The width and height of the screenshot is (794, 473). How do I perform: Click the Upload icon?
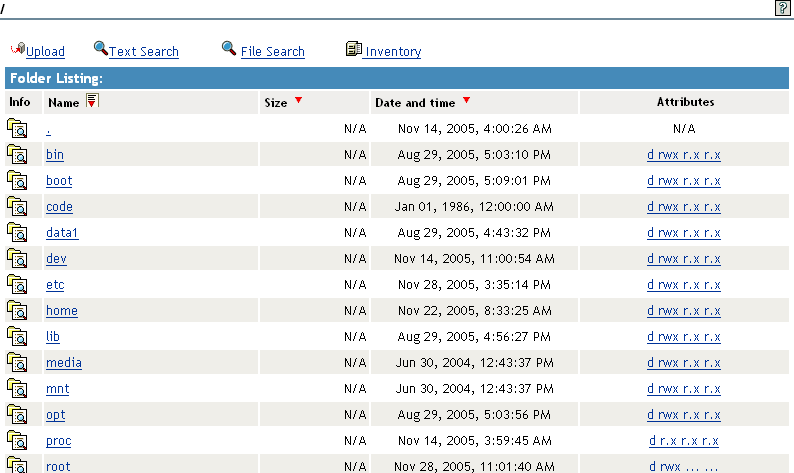point(17,49)
